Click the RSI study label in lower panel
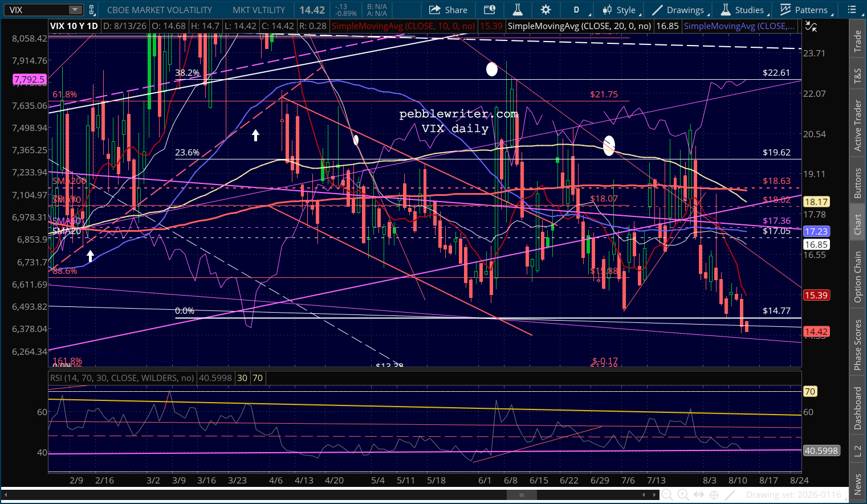The image size is (867, 504). (121, 378)
